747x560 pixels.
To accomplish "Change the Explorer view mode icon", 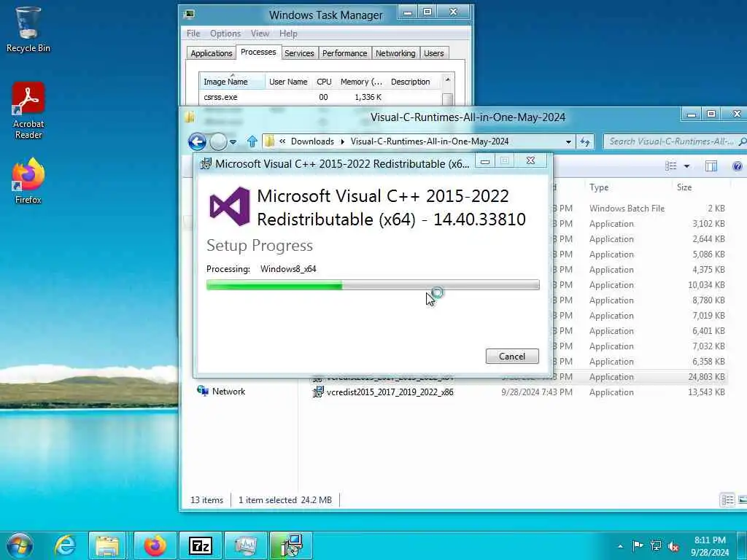I will 671,166.
